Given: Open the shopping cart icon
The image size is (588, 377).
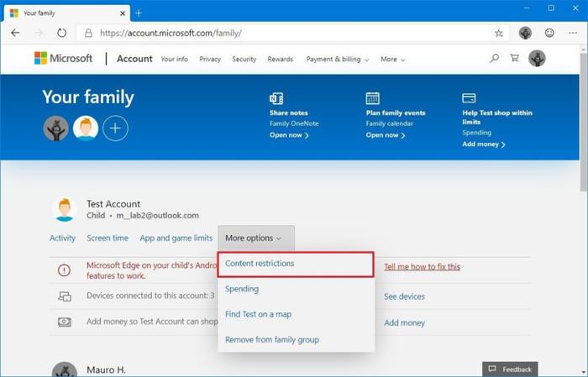Looking at the screenshot, I should click(x=514, y=58).
